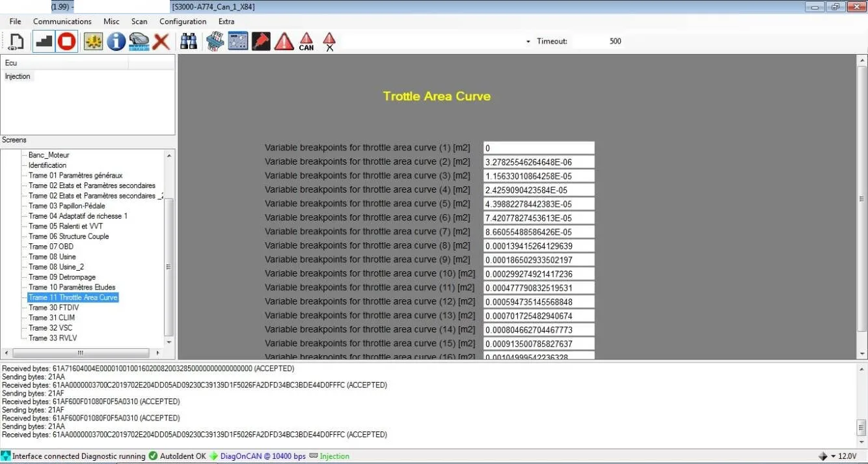This screenshot has height=464, width=868.
Task: Select Trame 06 Structure Couple
Action: click(69, 236)
